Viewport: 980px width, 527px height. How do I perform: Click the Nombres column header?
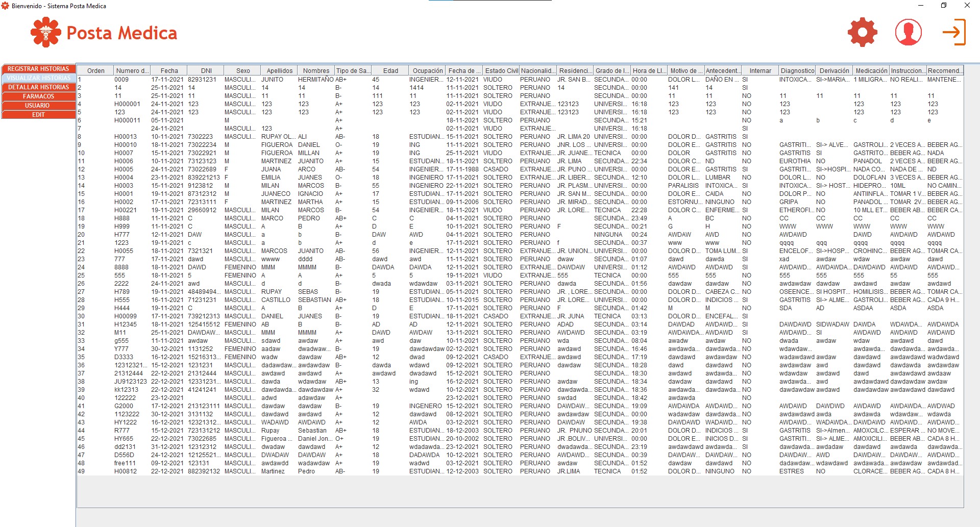point(316,71)
